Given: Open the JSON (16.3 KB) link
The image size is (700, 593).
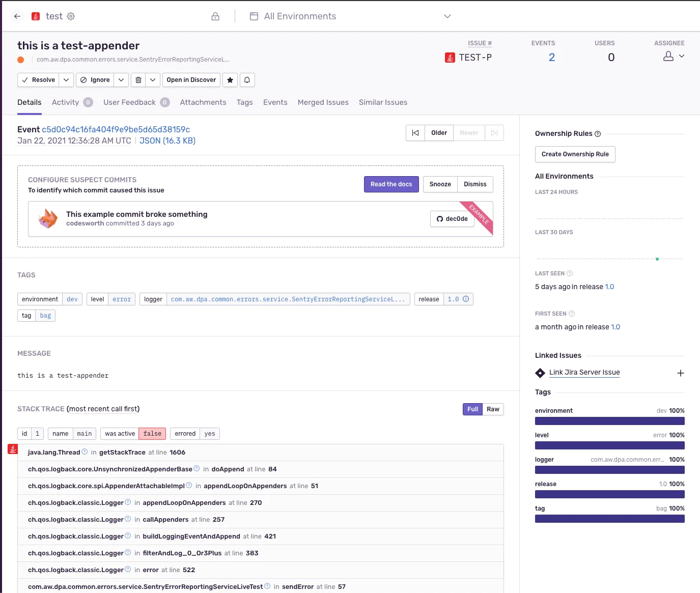Looking at the screenshot, I should point(167,141).
